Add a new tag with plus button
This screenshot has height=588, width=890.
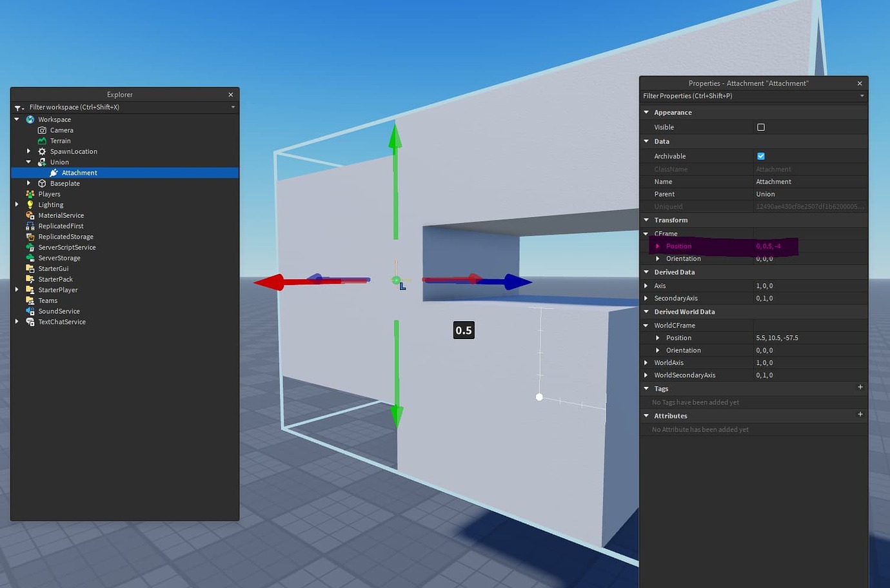860,387
